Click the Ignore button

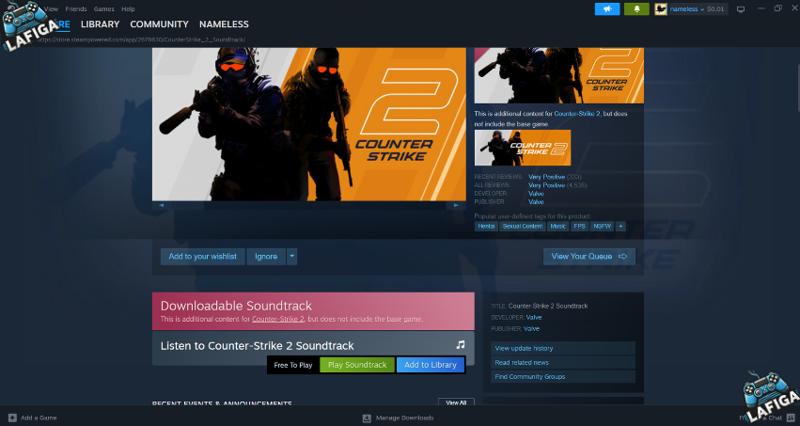(266, 256)
